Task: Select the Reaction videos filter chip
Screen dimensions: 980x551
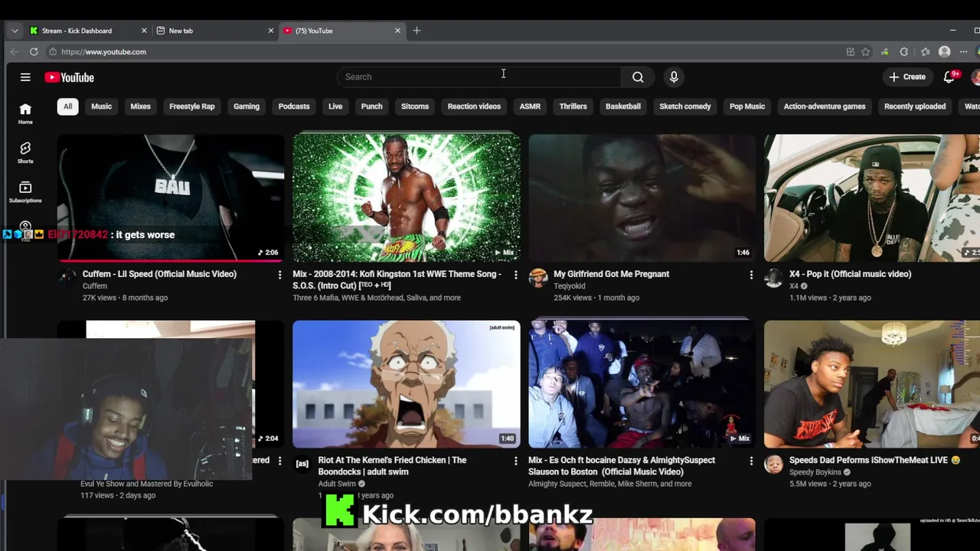Action: click(474, 106)
